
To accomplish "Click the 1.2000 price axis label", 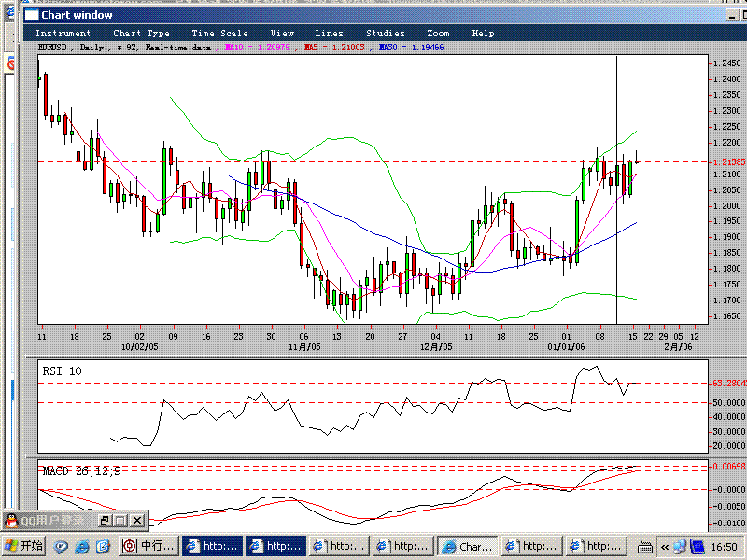I will coord(727,205).
